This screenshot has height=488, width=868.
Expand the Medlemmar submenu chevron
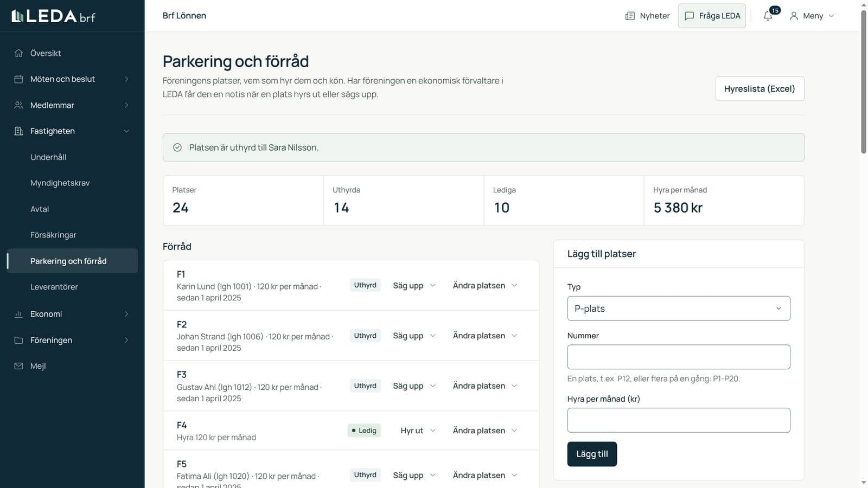pos(126,105)
